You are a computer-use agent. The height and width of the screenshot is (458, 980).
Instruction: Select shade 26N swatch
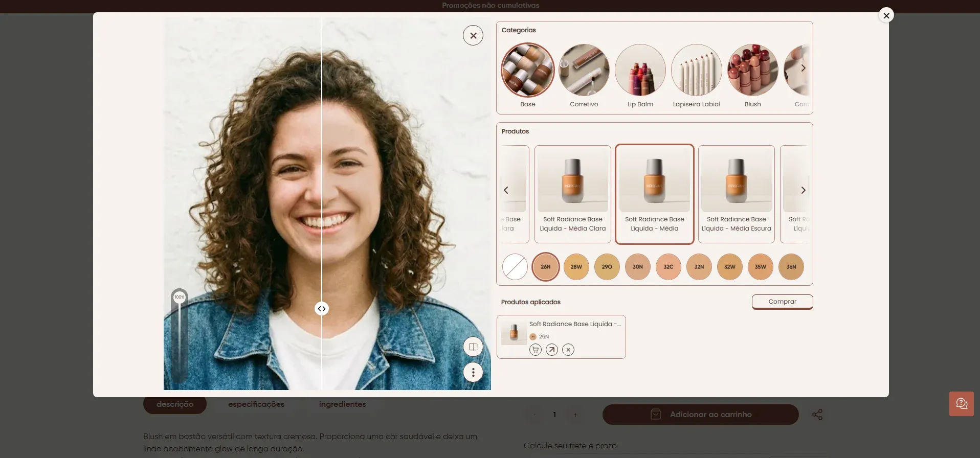click(x=546, y=267)
